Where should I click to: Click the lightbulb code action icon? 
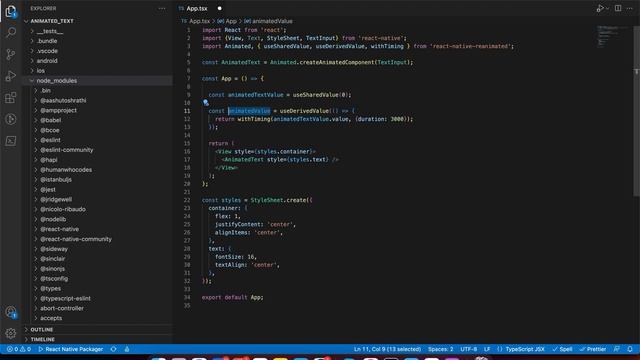pyautogui.click(x=206, y=102)
